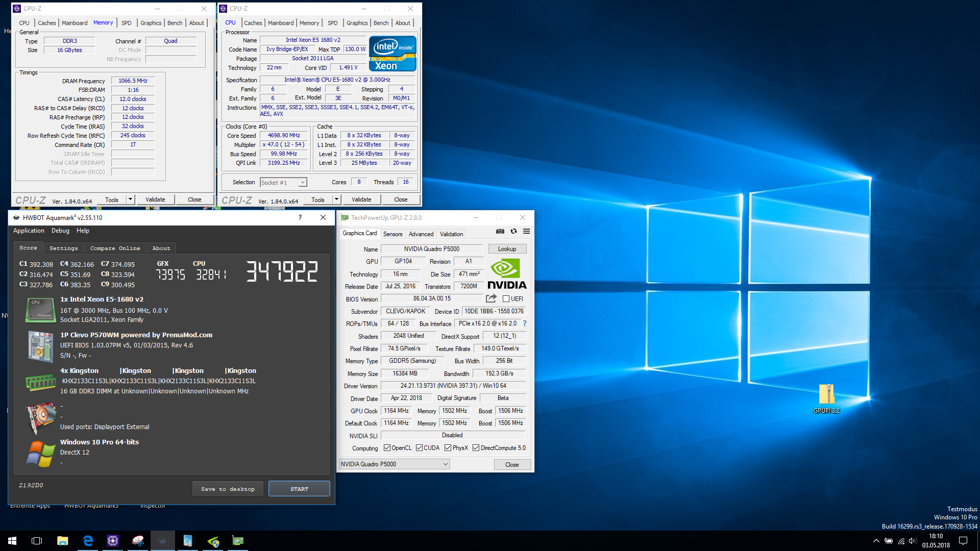
Task: Click the Close button in GPU-Z bottom
Action: pos(512,465)
